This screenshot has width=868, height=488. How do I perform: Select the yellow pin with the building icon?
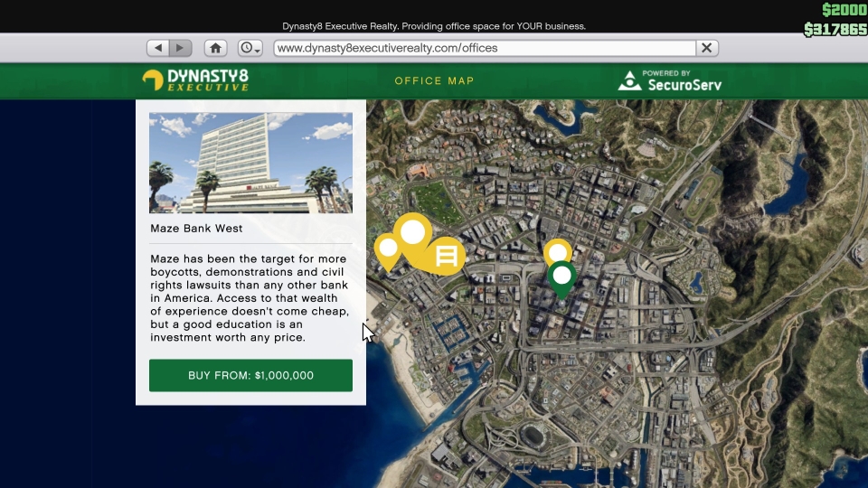[446, 256]
